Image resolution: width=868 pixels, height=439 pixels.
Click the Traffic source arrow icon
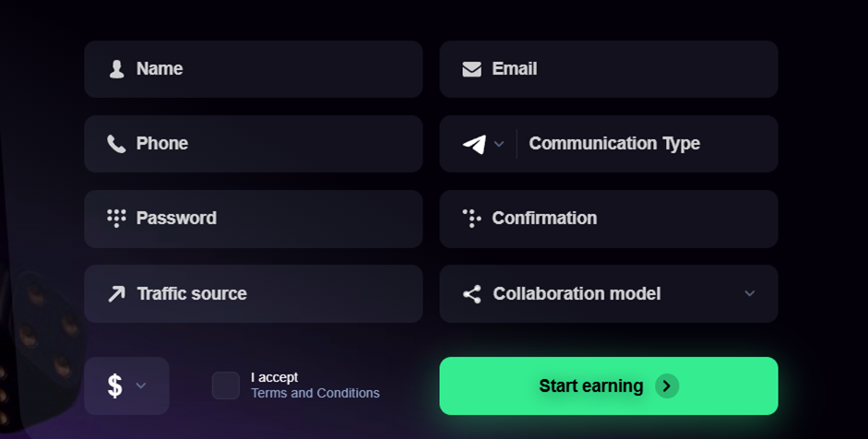click(x=116, y=294)
